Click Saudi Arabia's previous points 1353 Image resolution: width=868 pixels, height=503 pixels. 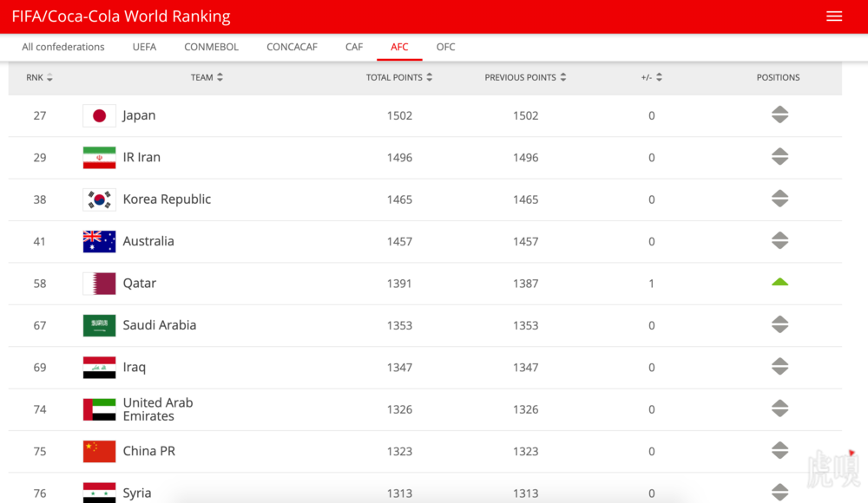(x=525, y=325)
